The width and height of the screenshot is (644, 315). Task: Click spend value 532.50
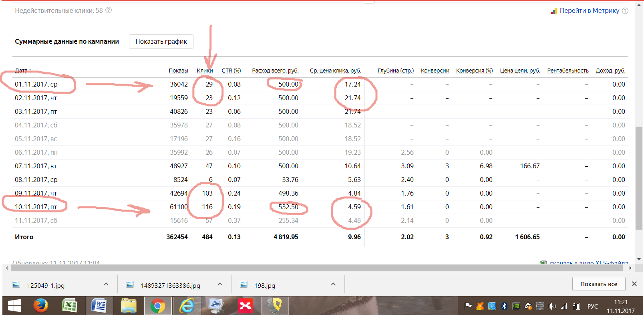[288, 207]
